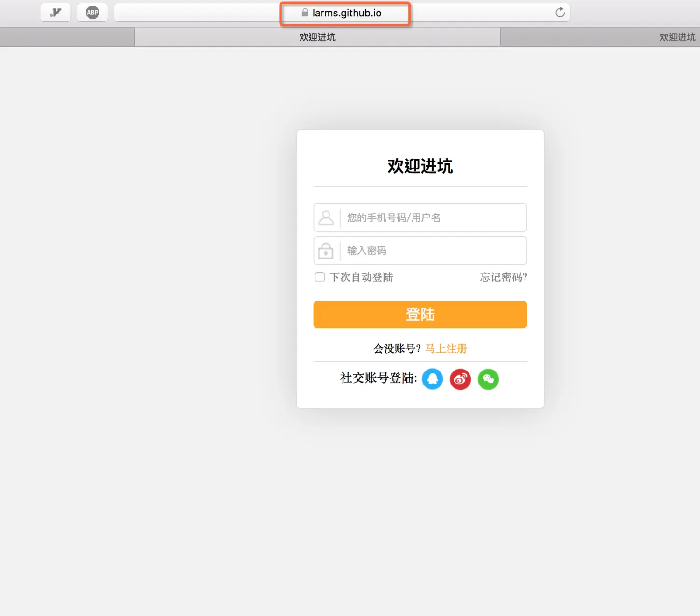
Task: Click the user avatar icon in username field
Action: [x=326, y=217]
